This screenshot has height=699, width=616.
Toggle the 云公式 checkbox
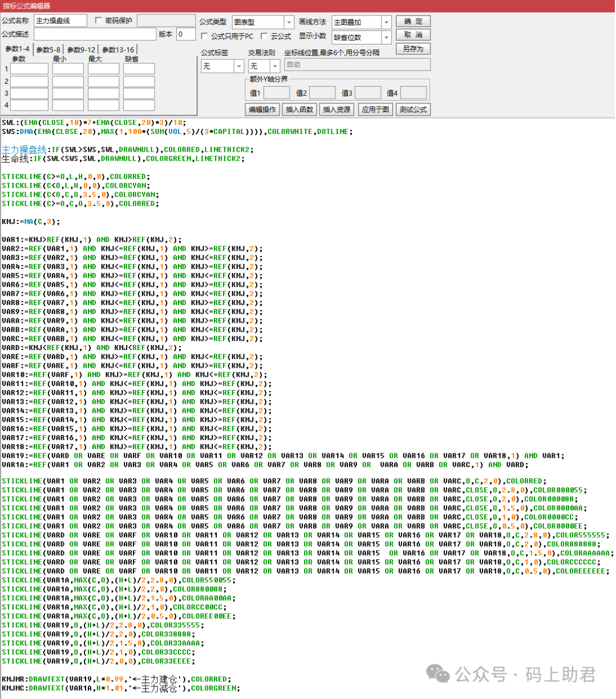[x=264, y=36]
